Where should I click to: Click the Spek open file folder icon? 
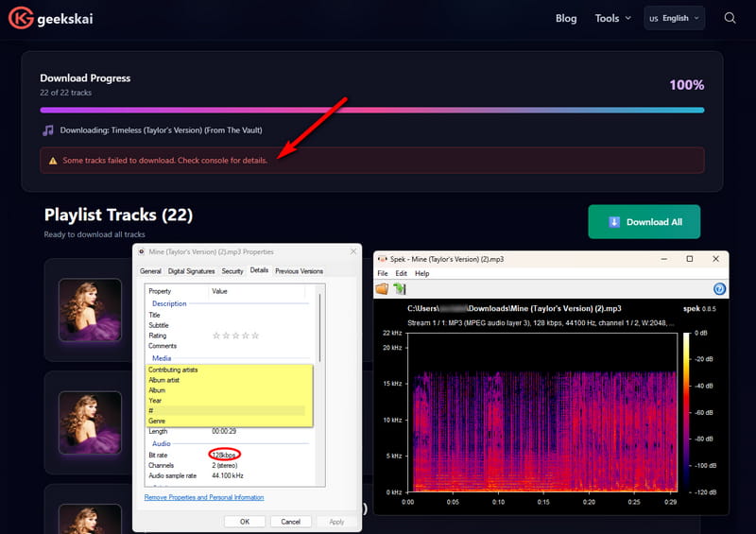click(x=383, y=289)
